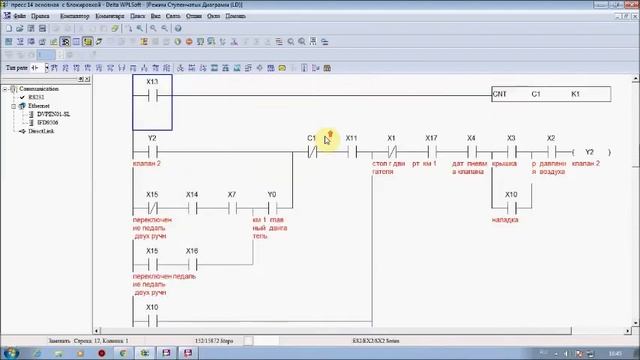Open the Помощь menu

point(235,16)
